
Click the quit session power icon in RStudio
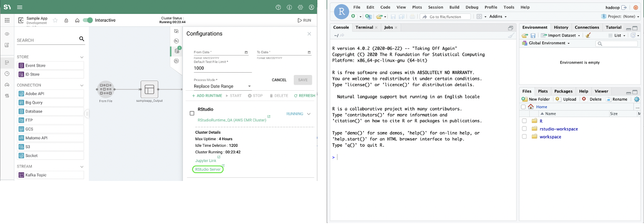coord(636,7)
